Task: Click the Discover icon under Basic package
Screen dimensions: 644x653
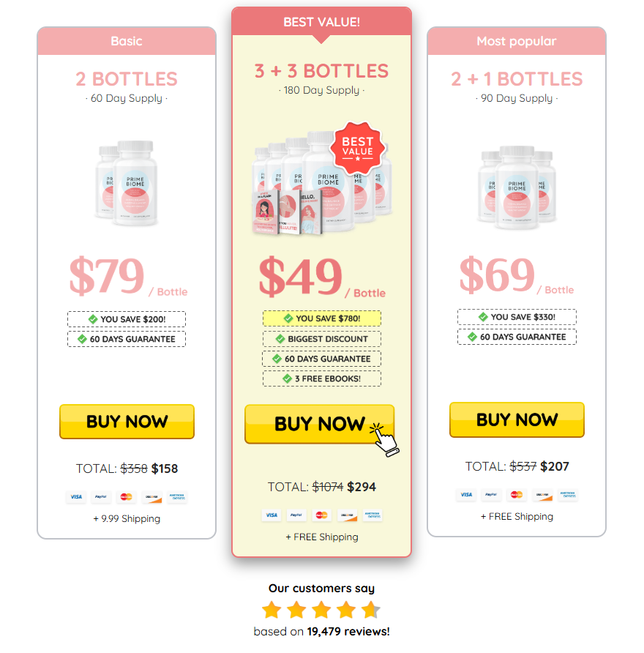Action: click(152, 497)
